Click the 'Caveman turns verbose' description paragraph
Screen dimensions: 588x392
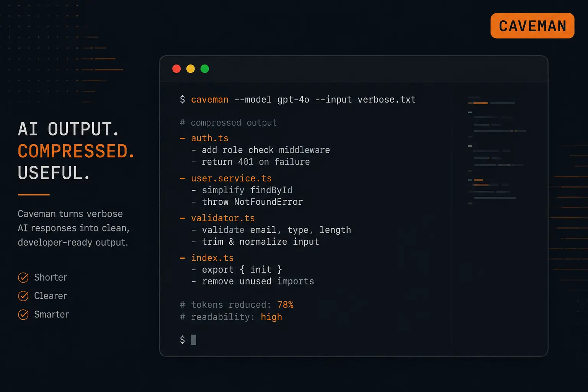tap(73, 228)
